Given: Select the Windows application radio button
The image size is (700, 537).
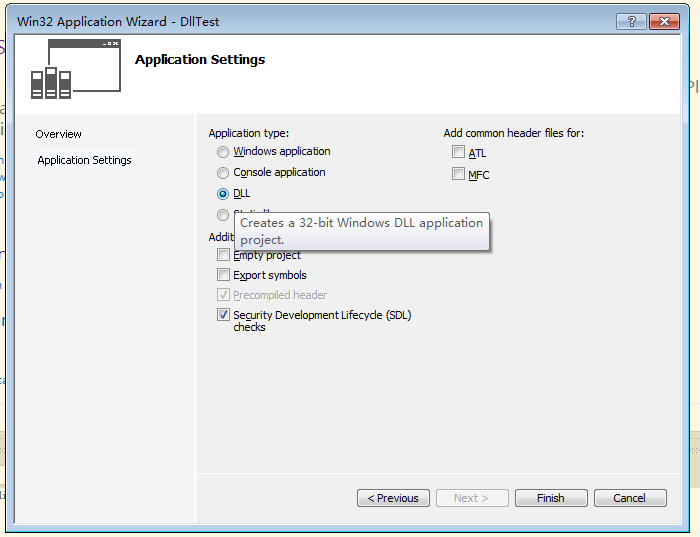Looking at the screenshot, I should coord(223,152).
